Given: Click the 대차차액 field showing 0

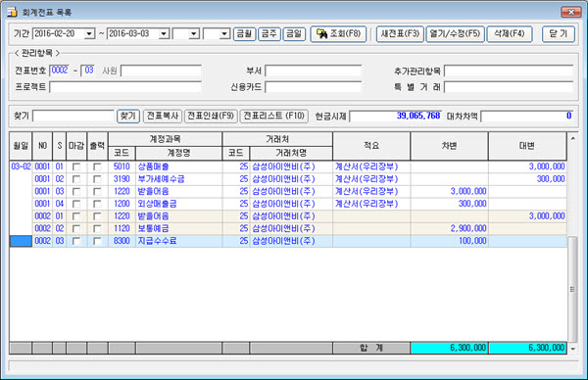Looking at the screenshot, I should click(x=527, y=117).
